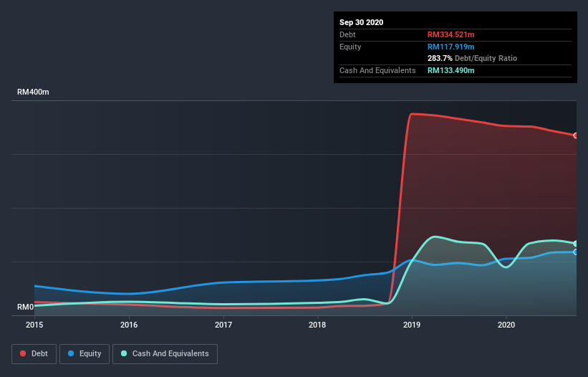Select the 2017 axis label

coord(223,325)
